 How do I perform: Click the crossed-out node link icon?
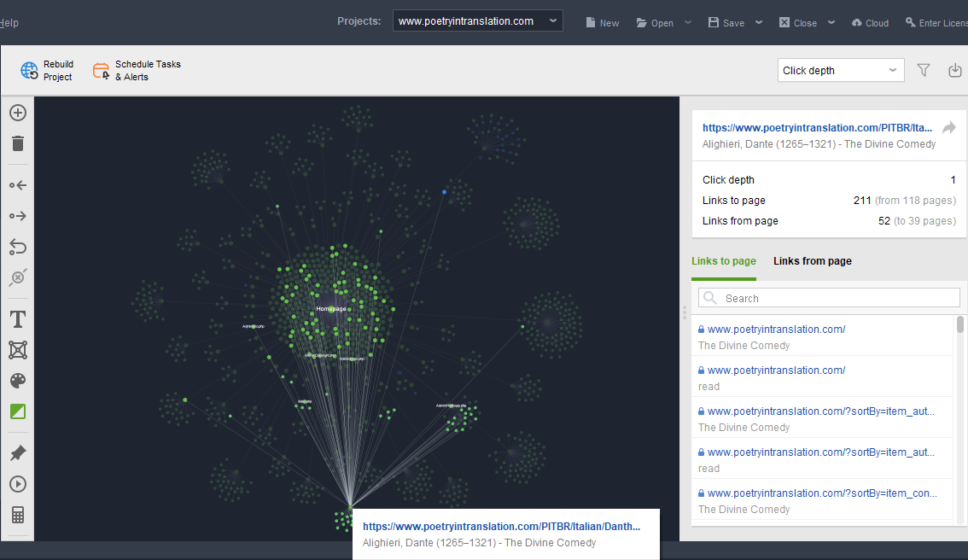[18, 277]
